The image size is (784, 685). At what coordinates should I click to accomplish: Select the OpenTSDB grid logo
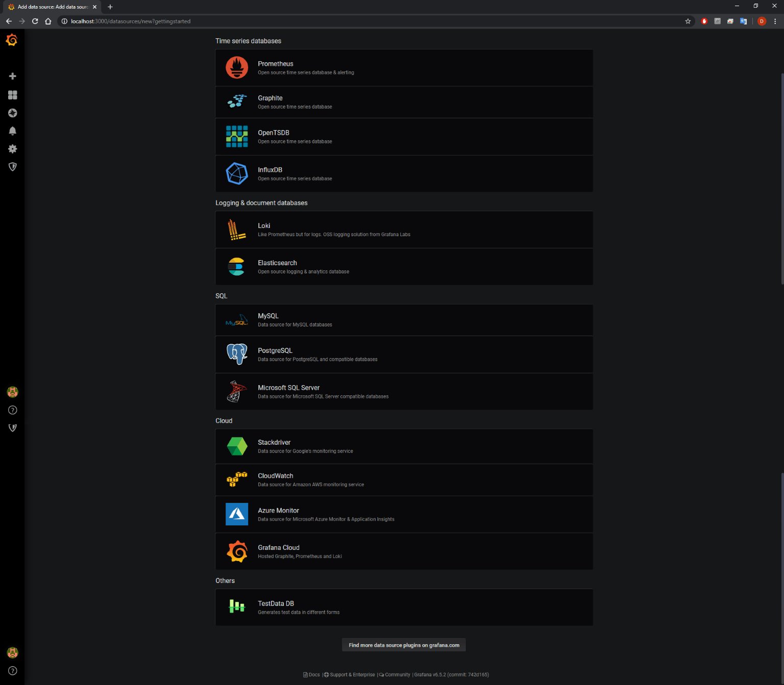pyautogui.click(x=237, y=136)
